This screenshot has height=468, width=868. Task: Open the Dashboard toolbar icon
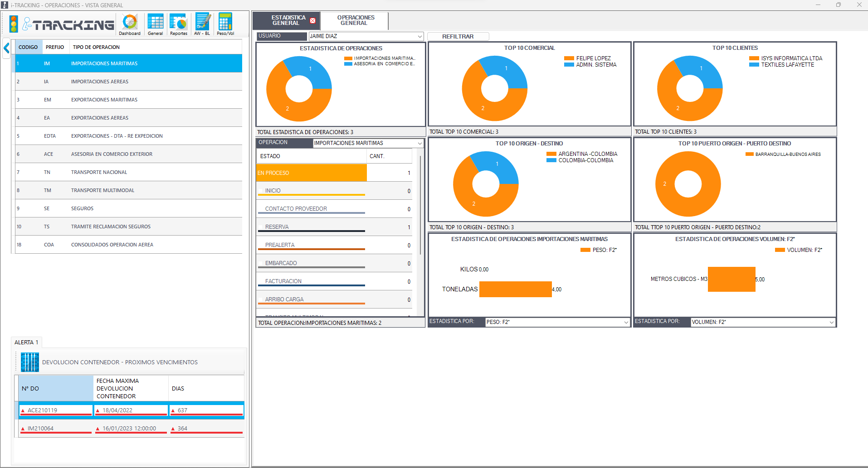click(x=130, y=24)
